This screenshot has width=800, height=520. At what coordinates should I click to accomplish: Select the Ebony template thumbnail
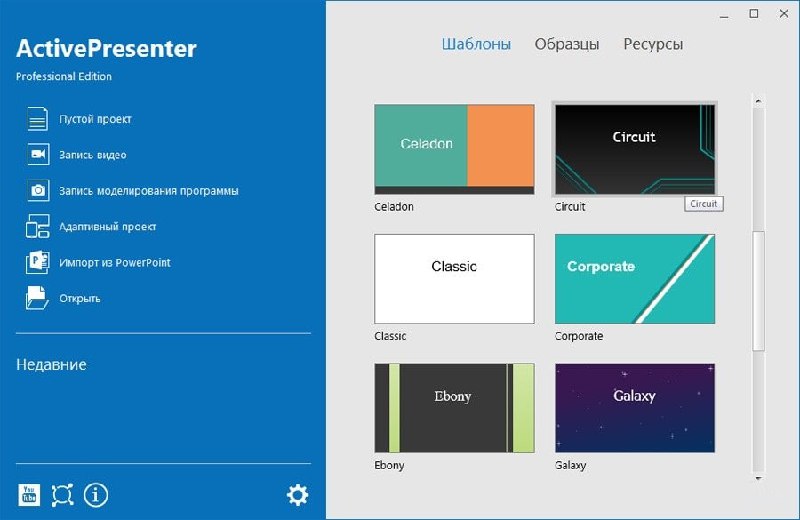pos(454,408)
